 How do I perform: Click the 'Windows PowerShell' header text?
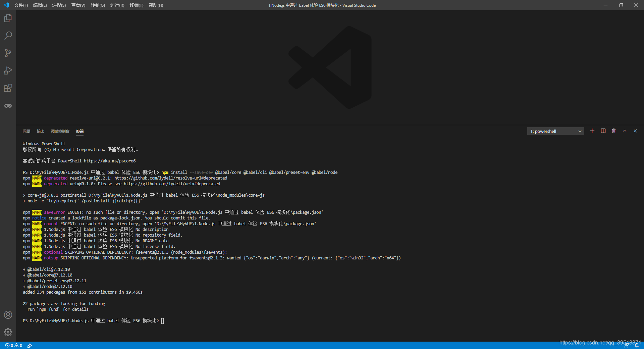[44, 144]
